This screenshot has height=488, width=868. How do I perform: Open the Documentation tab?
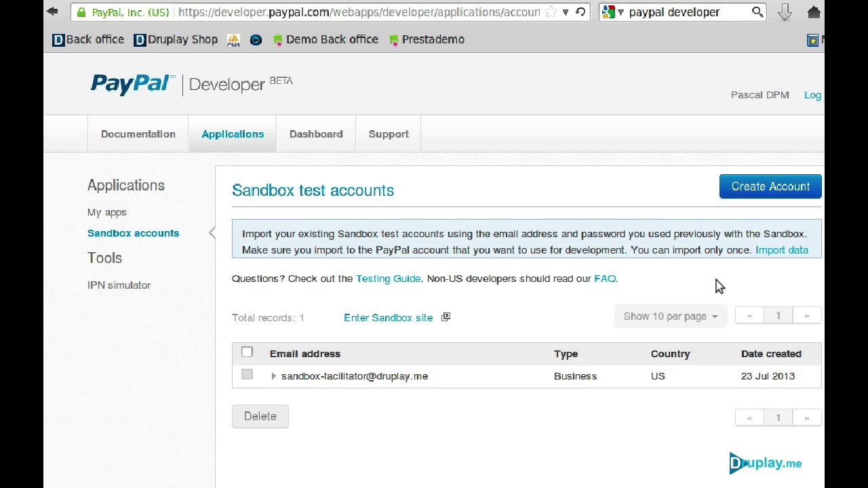138,134
